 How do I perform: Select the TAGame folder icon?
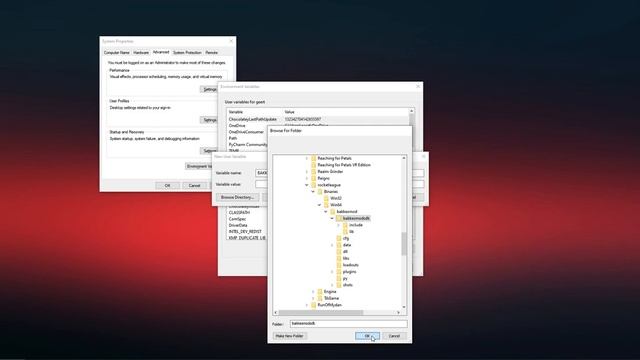point(320,298)
